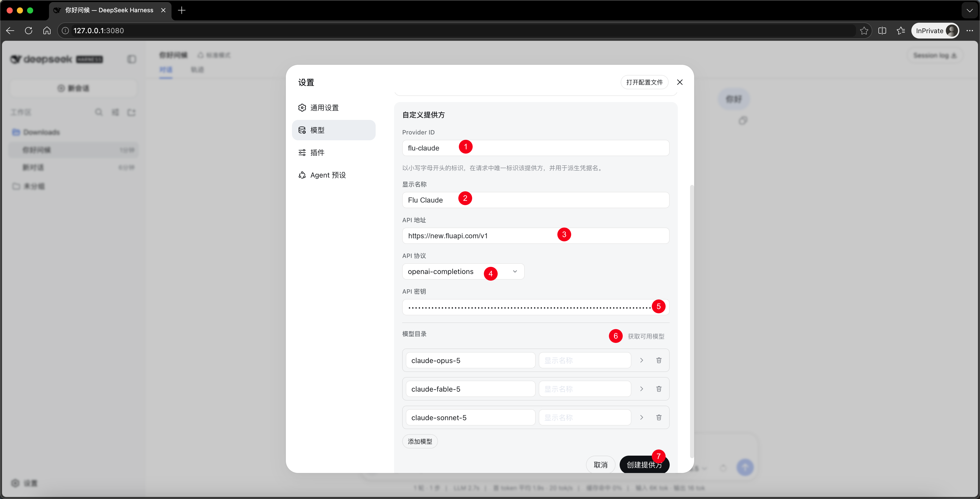Click claude-opus-5 model ID field

coord(471,360)
